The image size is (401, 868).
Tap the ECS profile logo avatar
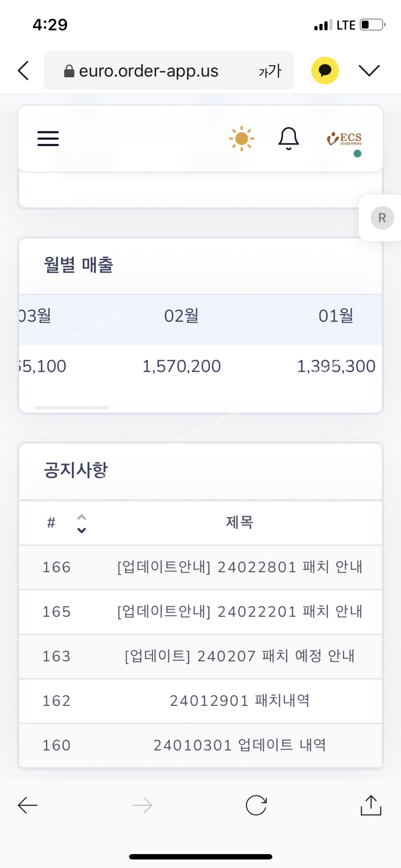tap(345, 140)
